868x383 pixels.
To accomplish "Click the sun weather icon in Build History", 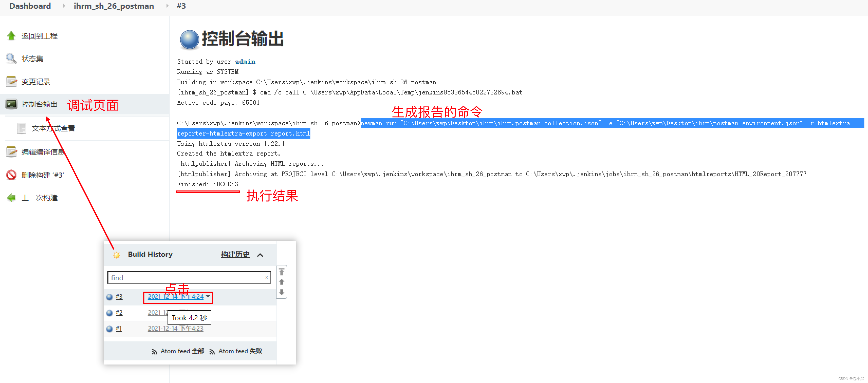I will 117,255.
